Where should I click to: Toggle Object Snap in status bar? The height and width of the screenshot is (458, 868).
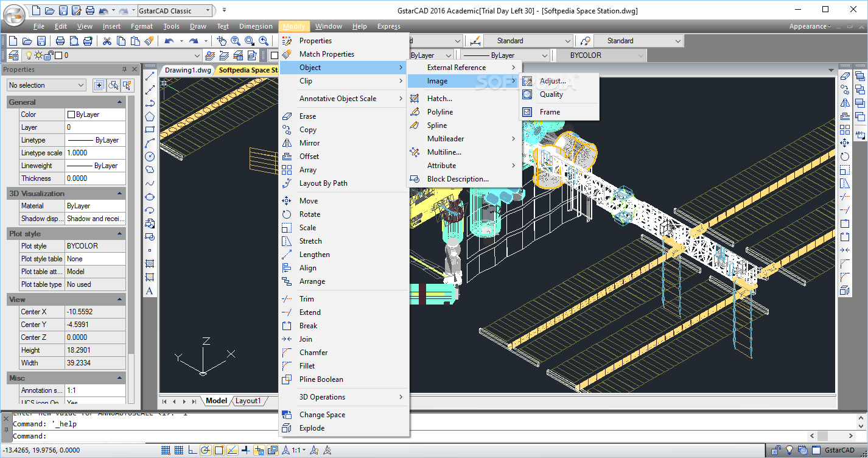click(219, 451)
